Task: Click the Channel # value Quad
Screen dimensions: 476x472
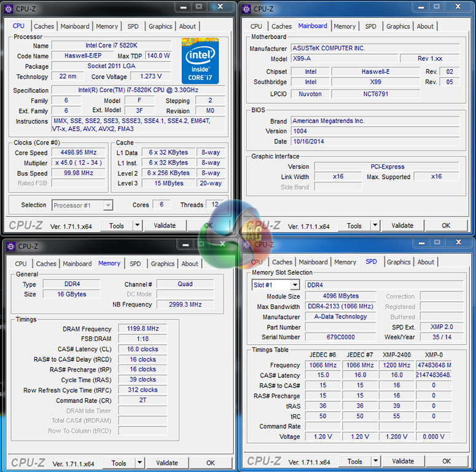Action: tap(185, 284)
